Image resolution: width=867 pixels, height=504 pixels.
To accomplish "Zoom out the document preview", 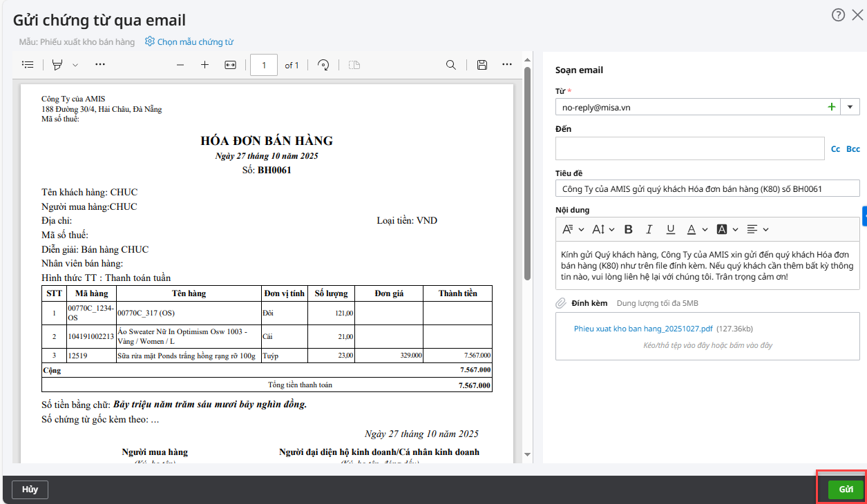I will tap(180, 65).
